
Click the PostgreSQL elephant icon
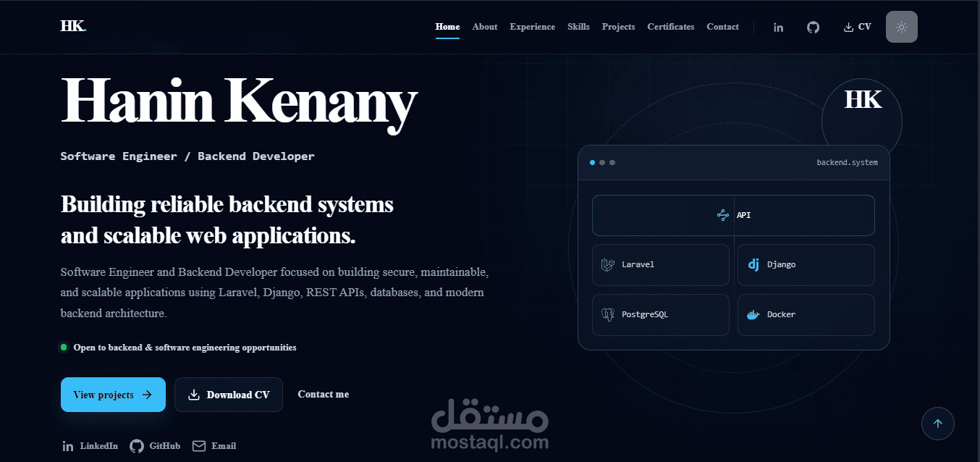pyautogui.click(x=608, y=315)
